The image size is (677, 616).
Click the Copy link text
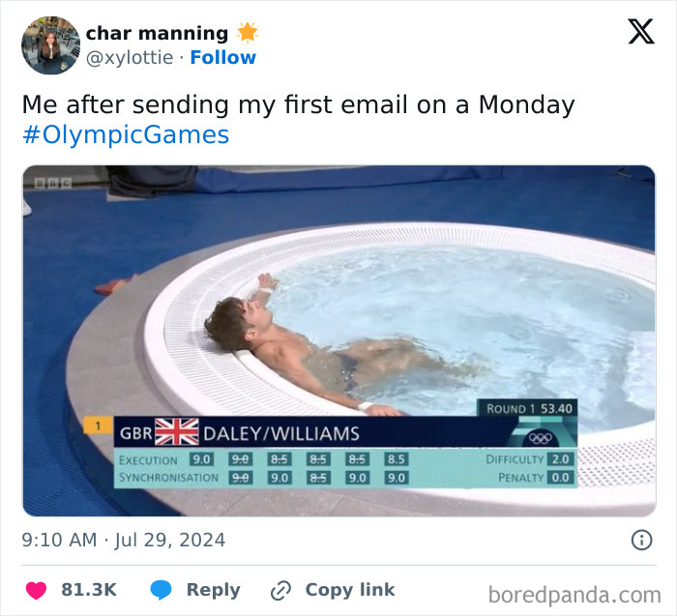pos(350,590)
